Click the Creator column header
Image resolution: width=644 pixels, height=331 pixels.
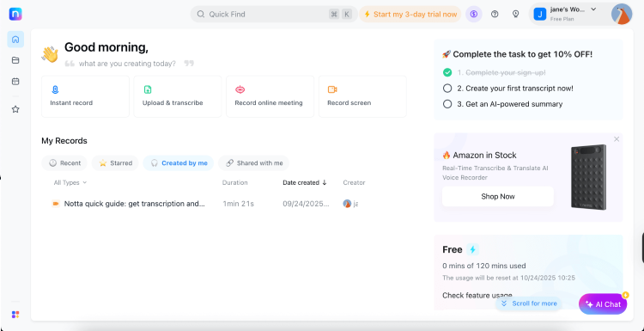[x=354, y=182]
